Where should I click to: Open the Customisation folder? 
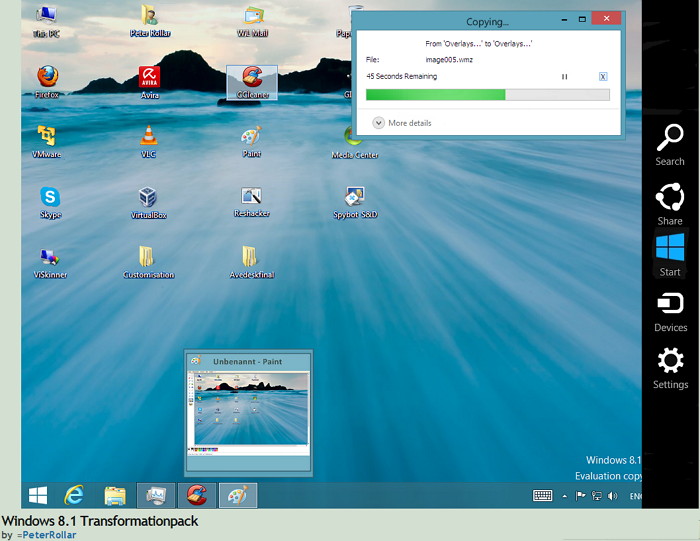click(149, 262)
